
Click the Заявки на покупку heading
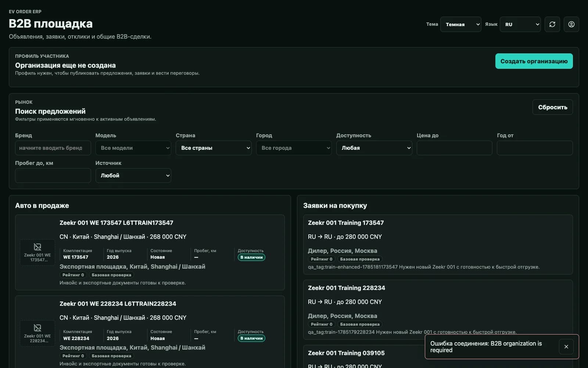click(x=335, y=205)
